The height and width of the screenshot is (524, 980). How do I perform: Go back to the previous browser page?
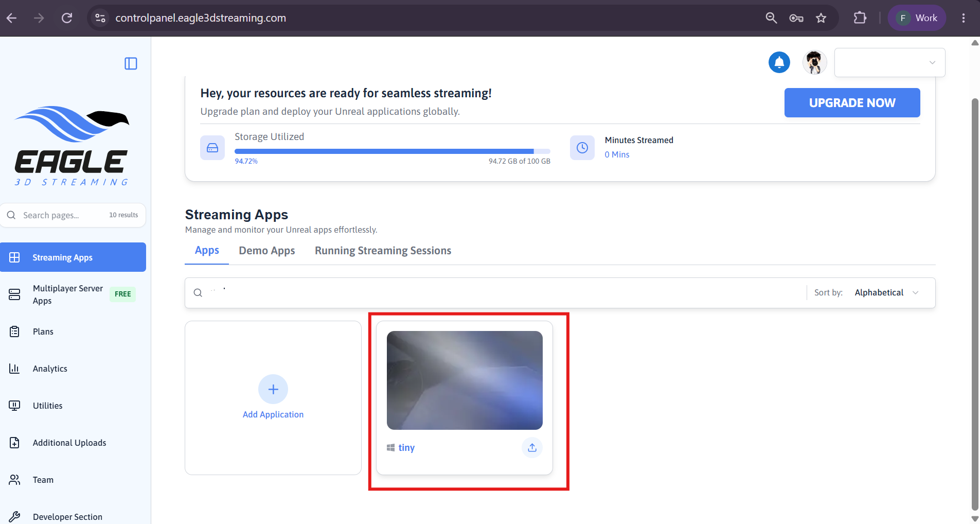12,18
